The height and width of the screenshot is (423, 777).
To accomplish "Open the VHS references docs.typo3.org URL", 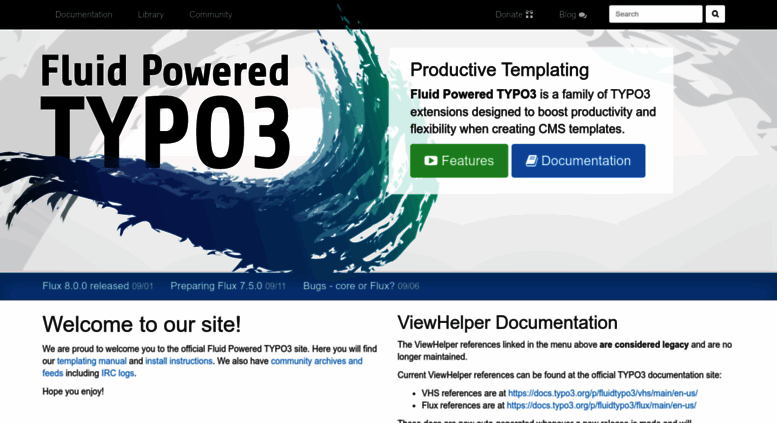I will point(603,393).
